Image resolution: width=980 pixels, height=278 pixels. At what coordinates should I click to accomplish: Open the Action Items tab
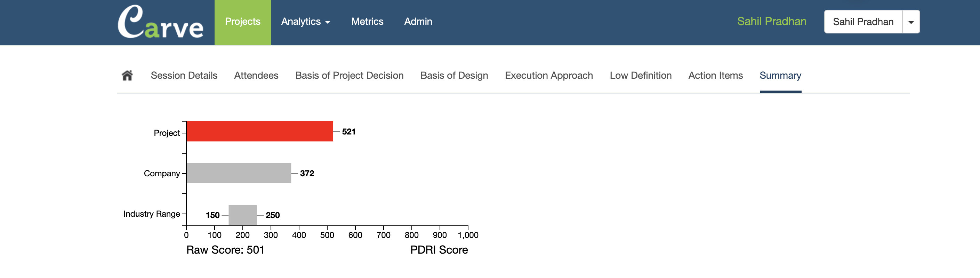point(715,76)
